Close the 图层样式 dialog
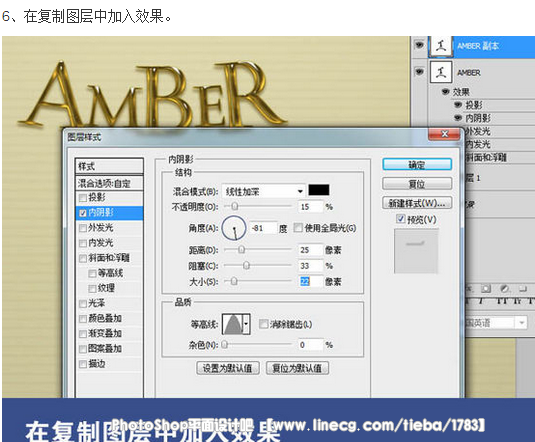The height and width of the screenshot is (442, 535). [x=444, y=134]
